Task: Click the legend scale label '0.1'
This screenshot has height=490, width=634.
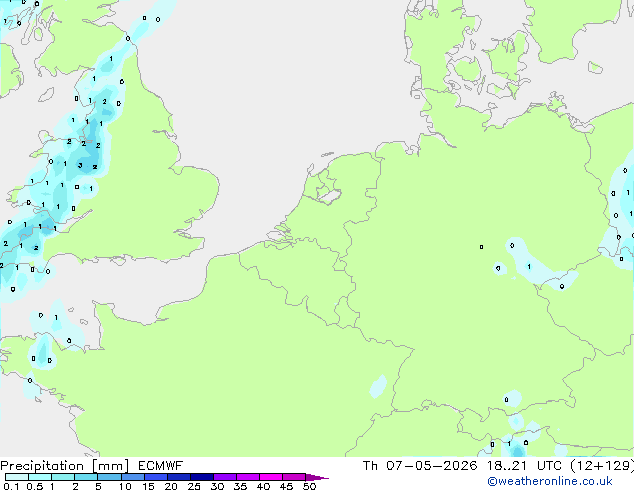Action: click(11, 486)
